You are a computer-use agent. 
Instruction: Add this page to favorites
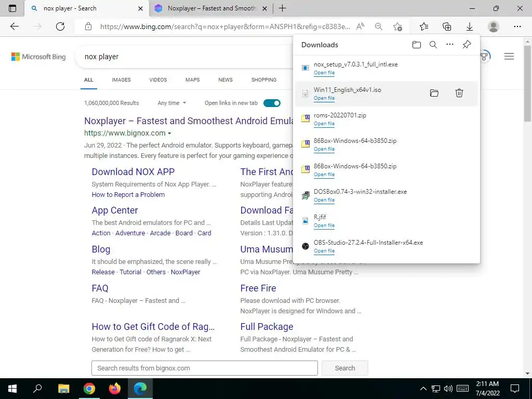397,26
